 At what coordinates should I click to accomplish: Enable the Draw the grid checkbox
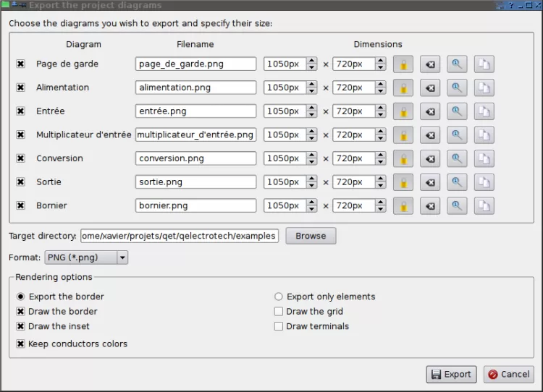(x=279, y=312)
